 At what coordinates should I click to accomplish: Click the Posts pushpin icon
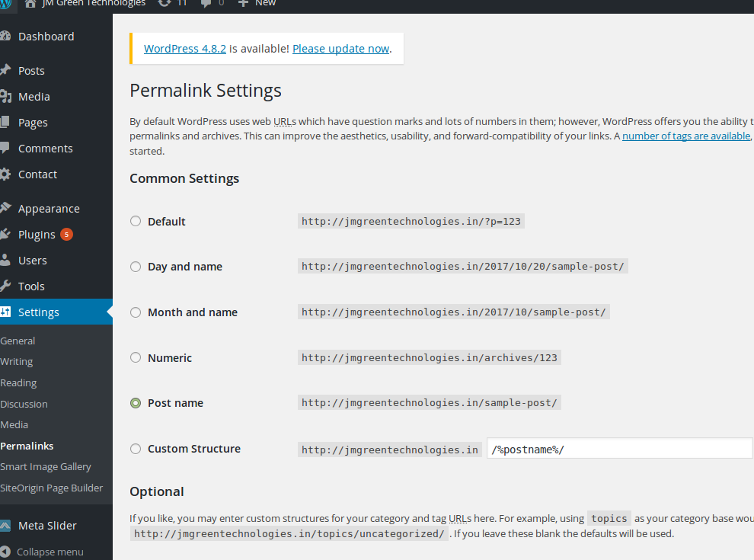5,70
